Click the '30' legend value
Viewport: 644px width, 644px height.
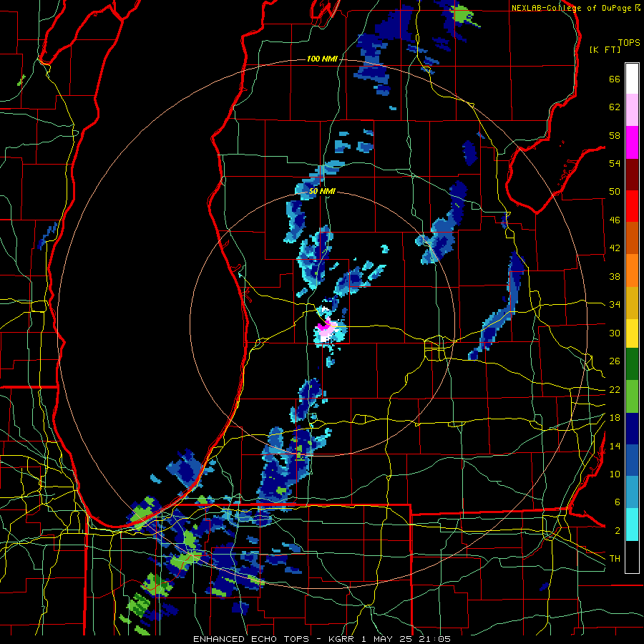[615, 333]
